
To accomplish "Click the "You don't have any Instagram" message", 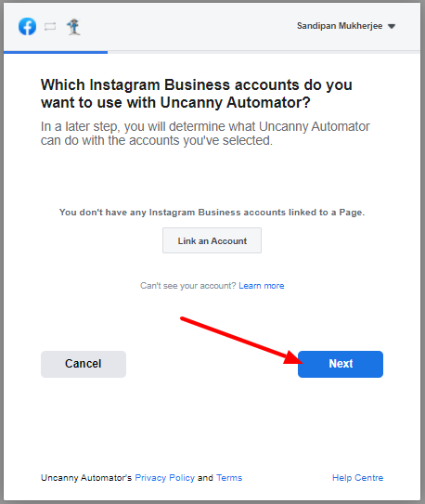I will [212, 213].
